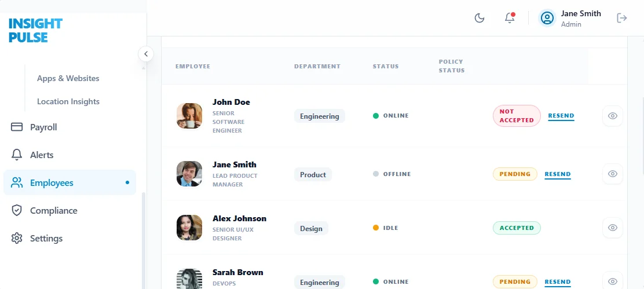Image resolution: width=644 pixels, height=289 pixels.
Task: Click Sarah Brown's profile photo
Action: [x=189, y=279]
